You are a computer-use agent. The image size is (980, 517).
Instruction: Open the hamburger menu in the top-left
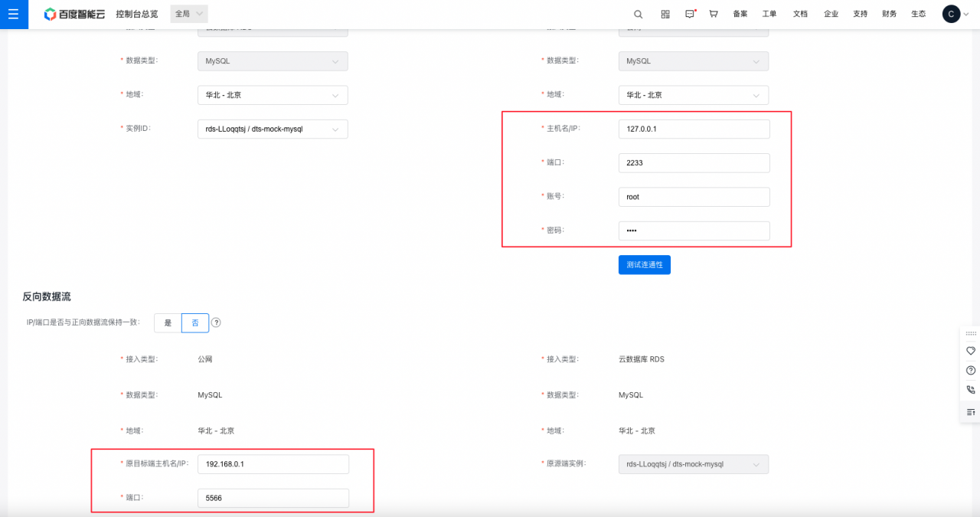tap(14, 14)
